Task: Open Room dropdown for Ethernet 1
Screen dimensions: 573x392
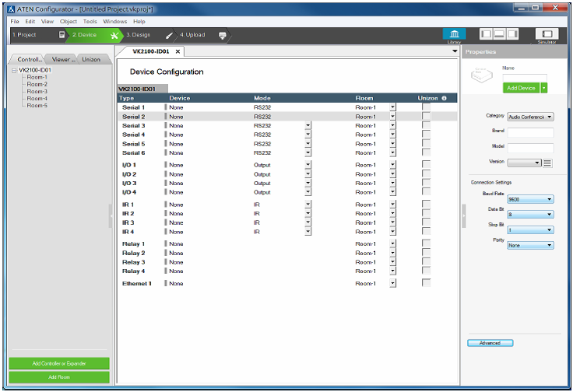Action: click(x=392, y=283)
